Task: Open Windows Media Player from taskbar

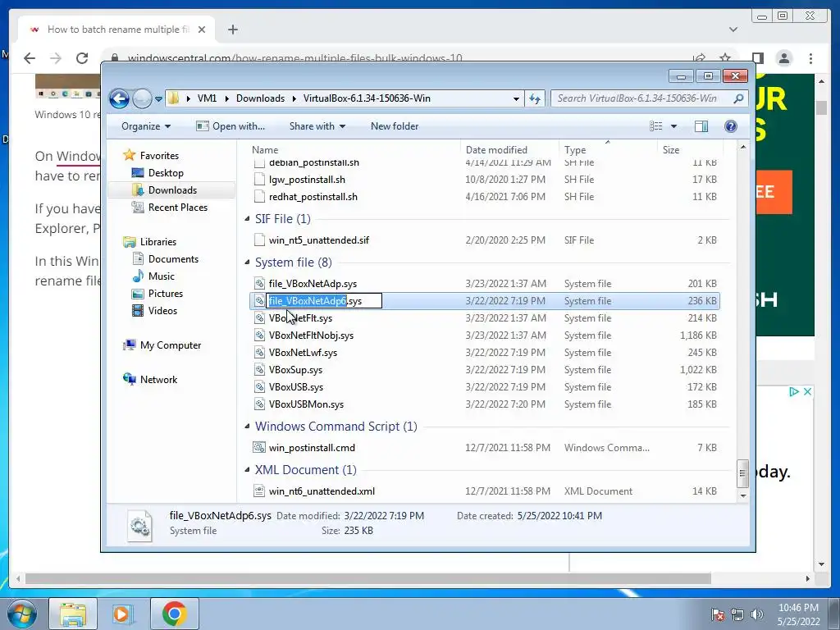Action: coord(122,614)
